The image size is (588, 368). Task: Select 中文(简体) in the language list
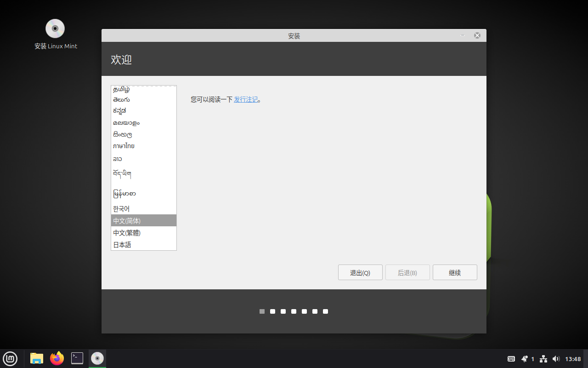point(144,221)
